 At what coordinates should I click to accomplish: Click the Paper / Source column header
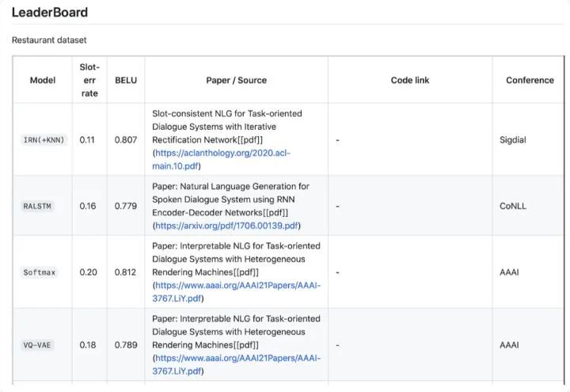(236, 80)
